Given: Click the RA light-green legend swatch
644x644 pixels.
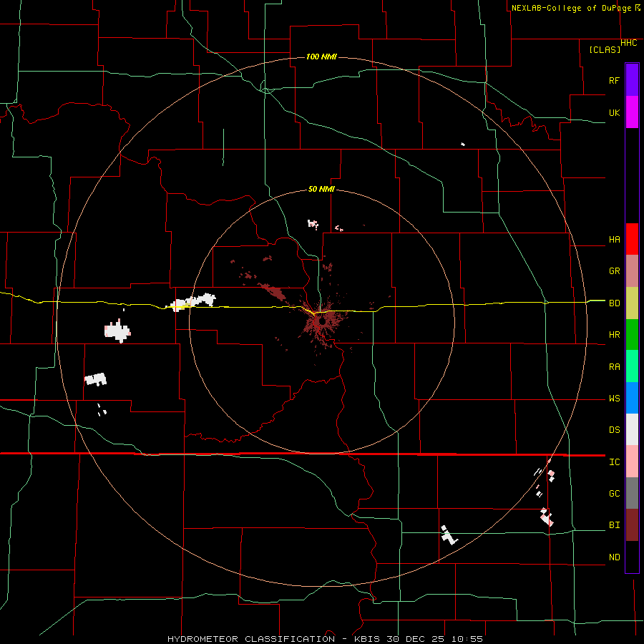Looking at the screenshot, I should (x=632, y=366).
